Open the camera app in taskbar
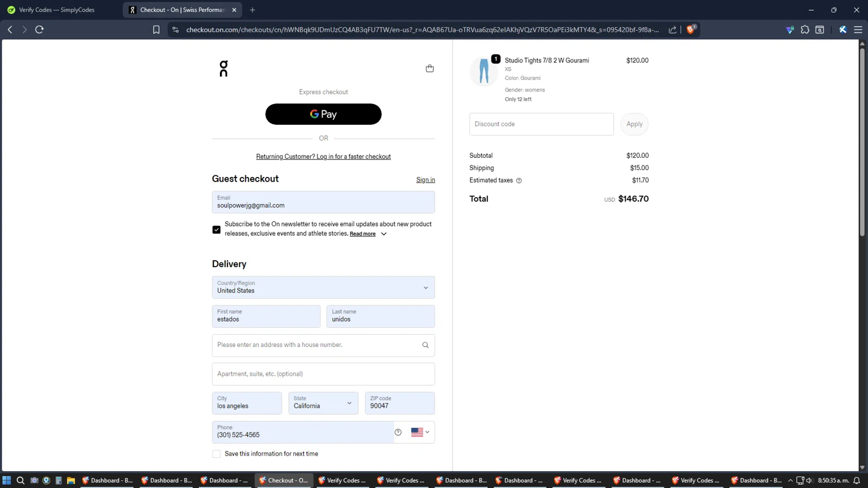868x488 pixels. [x=34, y=480]
